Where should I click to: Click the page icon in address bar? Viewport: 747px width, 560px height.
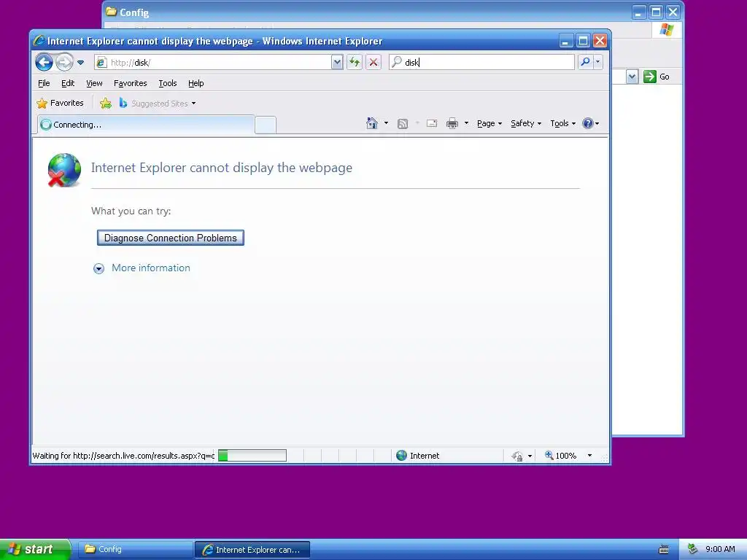click(x=101, y=63)
